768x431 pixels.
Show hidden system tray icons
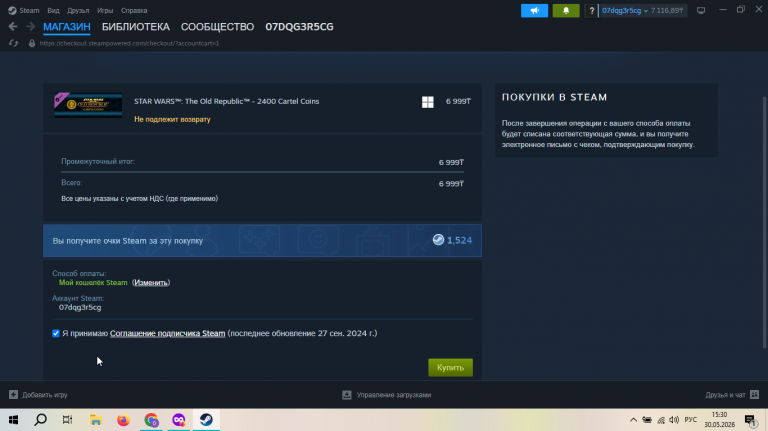point(633,420)
